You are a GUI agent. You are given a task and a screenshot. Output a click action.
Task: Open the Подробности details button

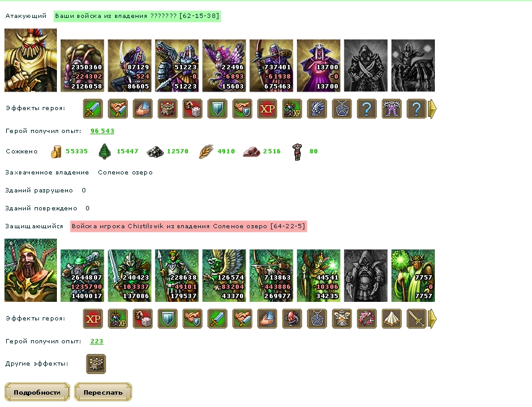pyautogui.click(x=37, y=392)
